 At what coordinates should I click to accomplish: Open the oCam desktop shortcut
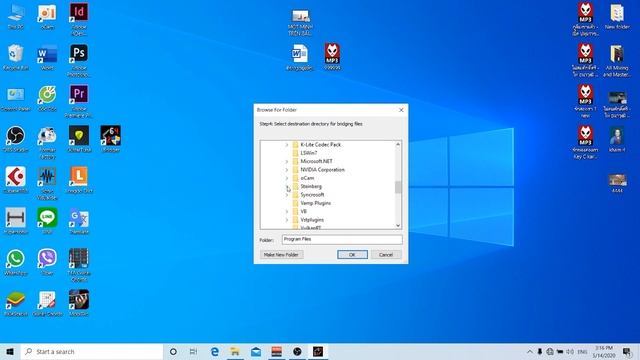click(x=47, y=16)
